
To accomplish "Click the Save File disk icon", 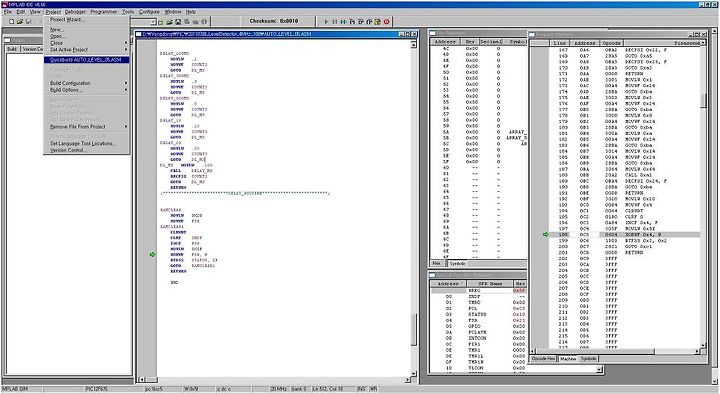I will (29, 22).
